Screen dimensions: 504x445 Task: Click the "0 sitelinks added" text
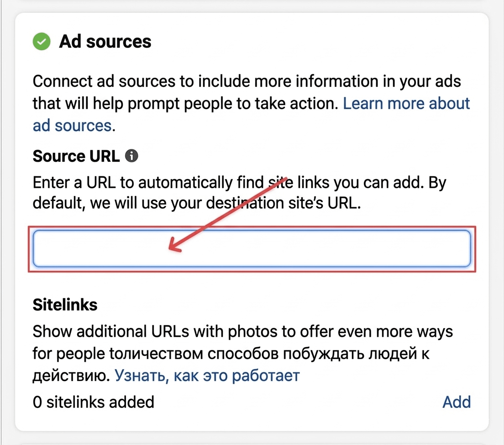coord(93,402)
